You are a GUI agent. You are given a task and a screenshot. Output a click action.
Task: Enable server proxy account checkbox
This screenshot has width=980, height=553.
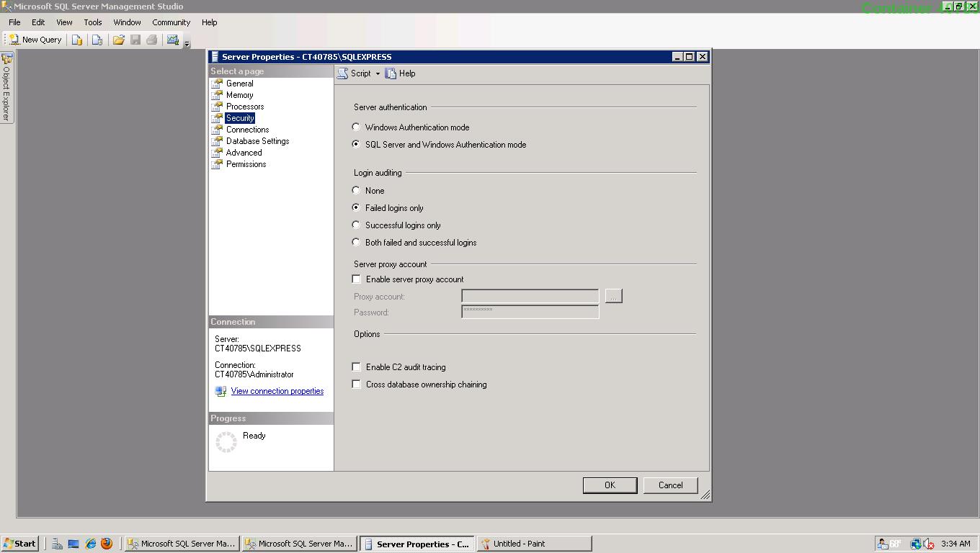(x=357, y=279)
